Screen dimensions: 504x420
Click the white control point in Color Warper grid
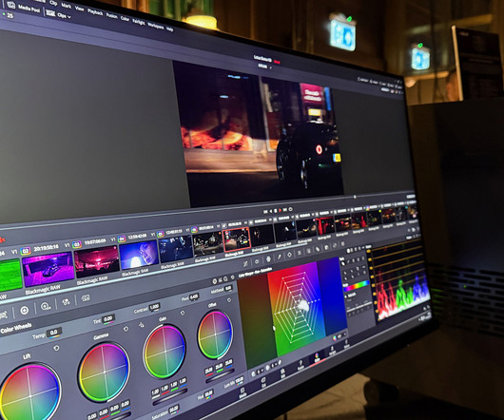pos(302,305)
